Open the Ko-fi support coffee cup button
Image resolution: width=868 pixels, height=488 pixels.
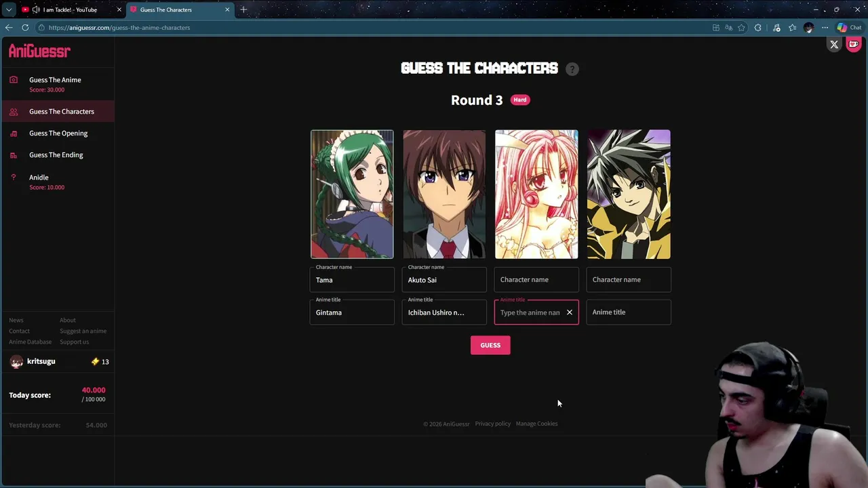coord(854,45)
